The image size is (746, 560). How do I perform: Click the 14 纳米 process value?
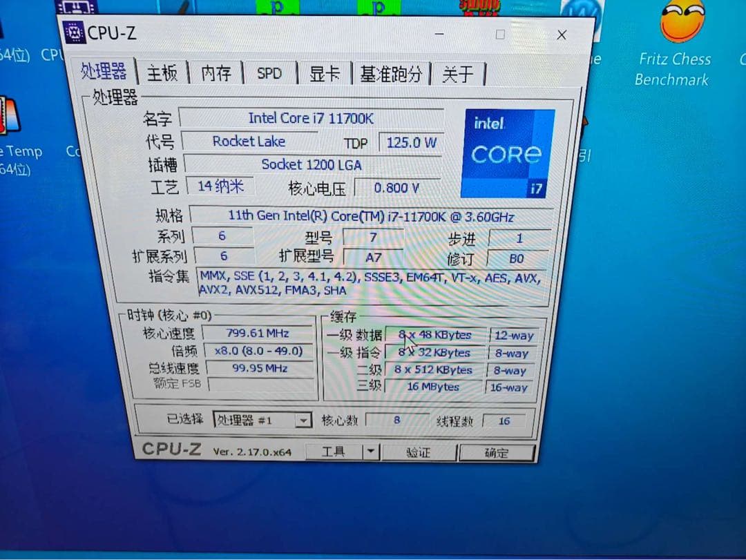(x=220, y=186)
